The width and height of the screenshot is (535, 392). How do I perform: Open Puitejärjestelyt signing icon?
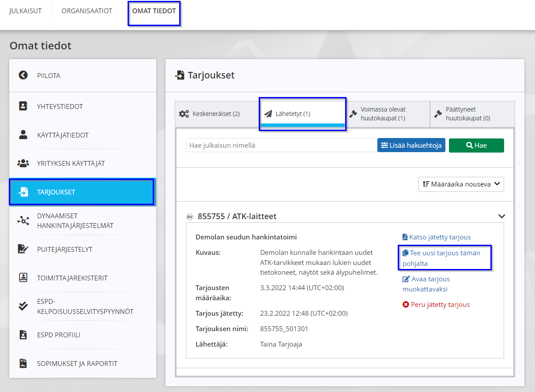23,249
